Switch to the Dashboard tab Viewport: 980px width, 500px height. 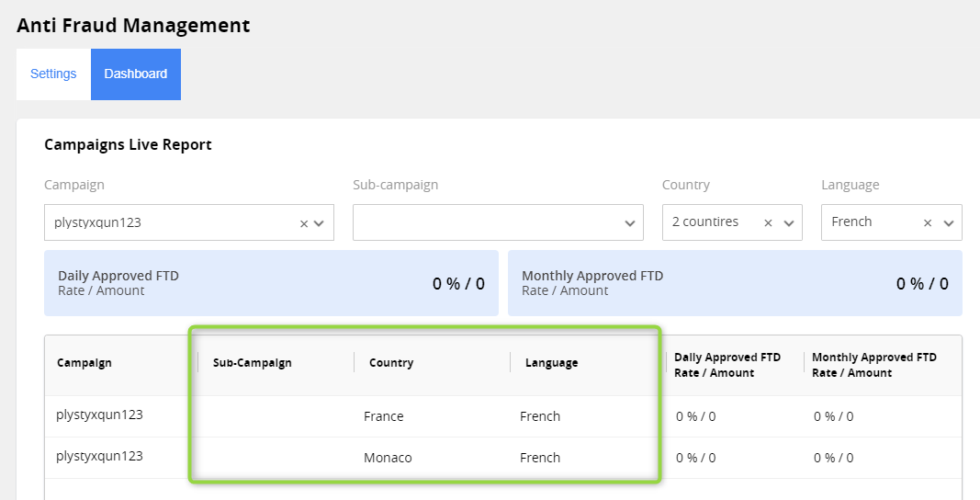pyautogui.click(x=136, y=74)
